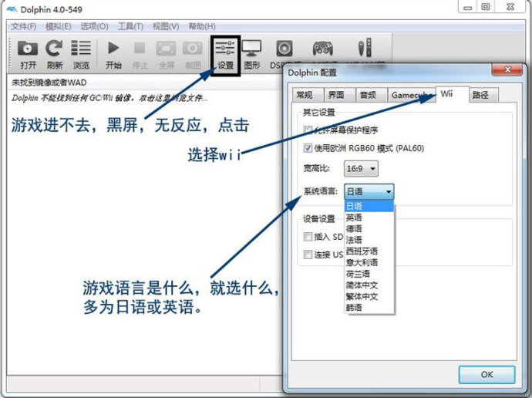This screenshot has width=532, height=398.
Task: Click the Refresh (刷新) toolbar icon
Action: coord(54,48)
